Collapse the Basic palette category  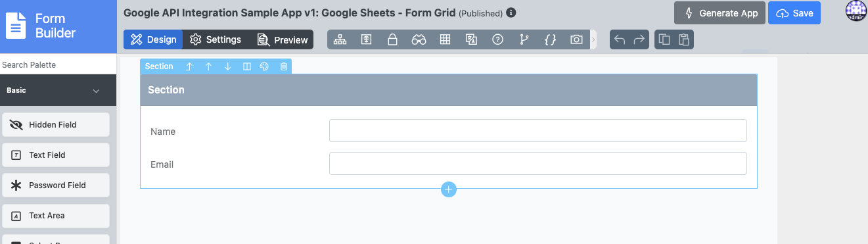[x=97, y=91]
